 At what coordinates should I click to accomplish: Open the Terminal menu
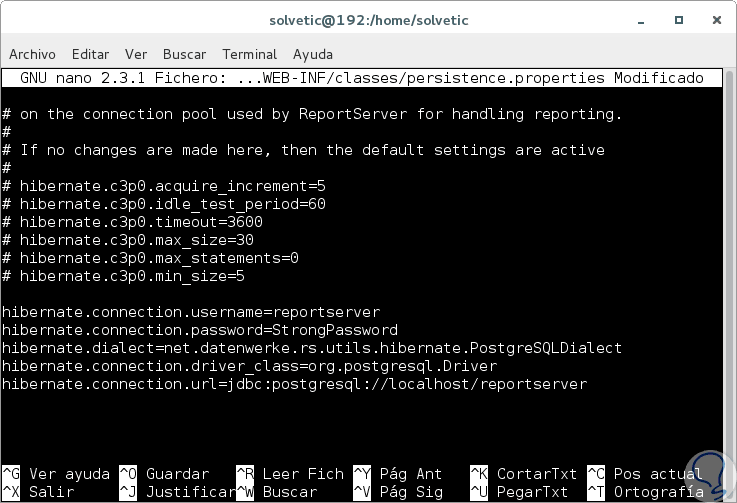click(249, 54)
